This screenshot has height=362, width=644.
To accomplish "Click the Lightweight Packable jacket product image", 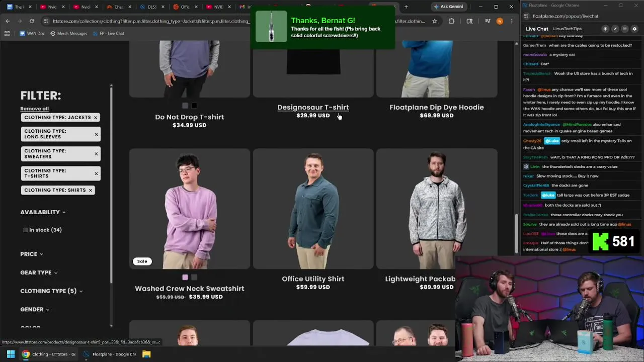I will tap(436, 209).
